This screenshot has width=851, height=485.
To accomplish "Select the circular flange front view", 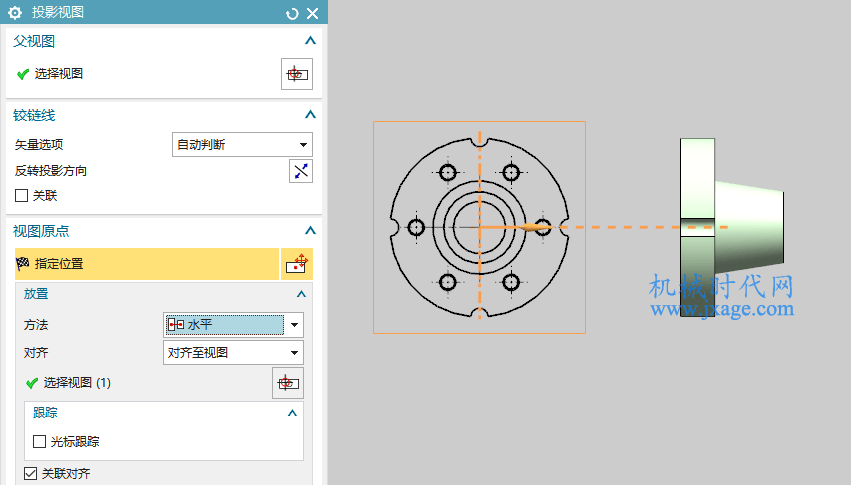I will (479, 227).
